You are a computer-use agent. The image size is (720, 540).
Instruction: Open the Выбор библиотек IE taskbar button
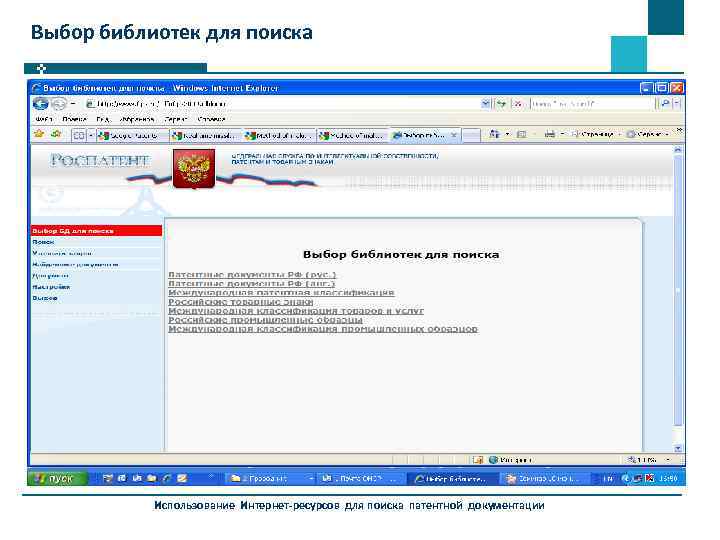click(452, 478)
